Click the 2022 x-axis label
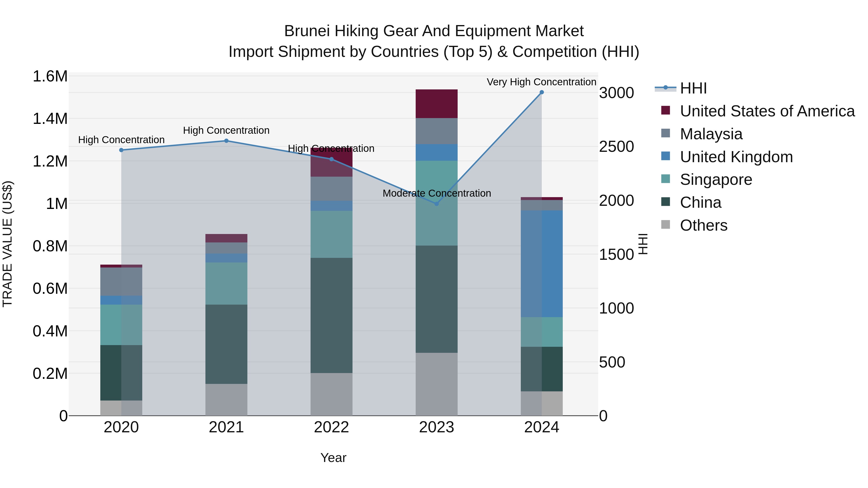 pos(332,427)
